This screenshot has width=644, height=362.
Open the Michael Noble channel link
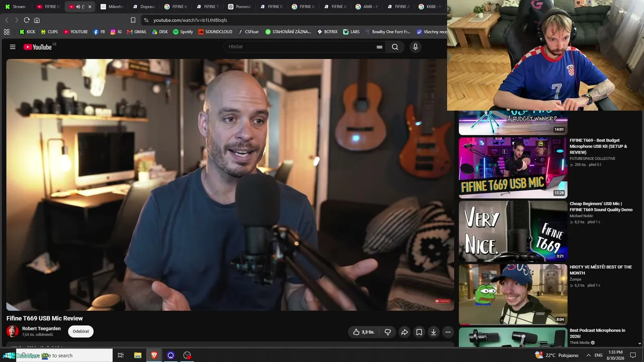[581, 216]
